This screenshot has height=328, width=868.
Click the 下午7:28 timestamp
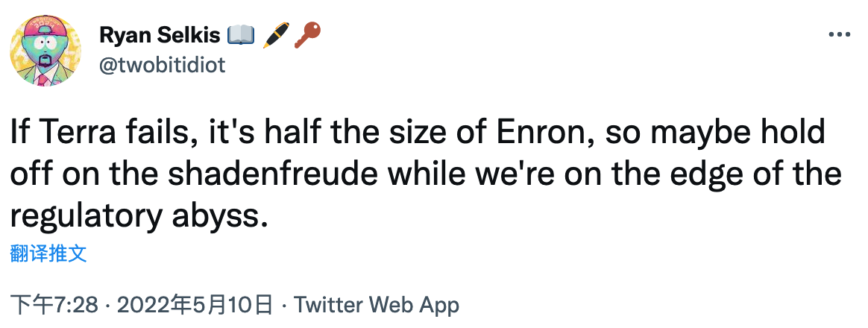point(54,305)
